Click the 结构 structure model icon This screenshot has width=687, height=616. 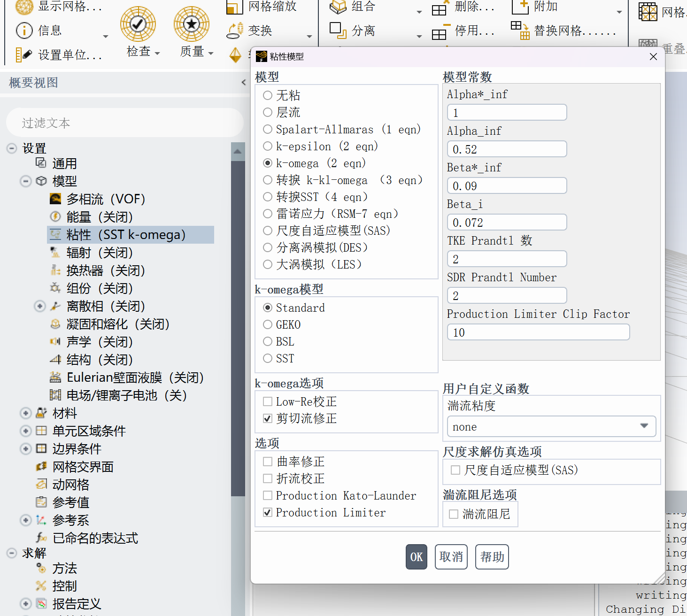pyautogui.click(x=55, y=360)
